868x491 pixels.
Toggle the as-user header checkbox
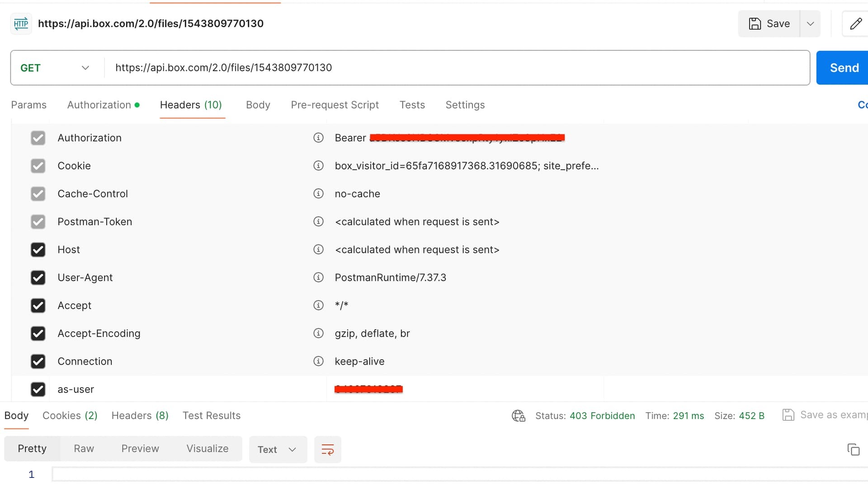37,389
